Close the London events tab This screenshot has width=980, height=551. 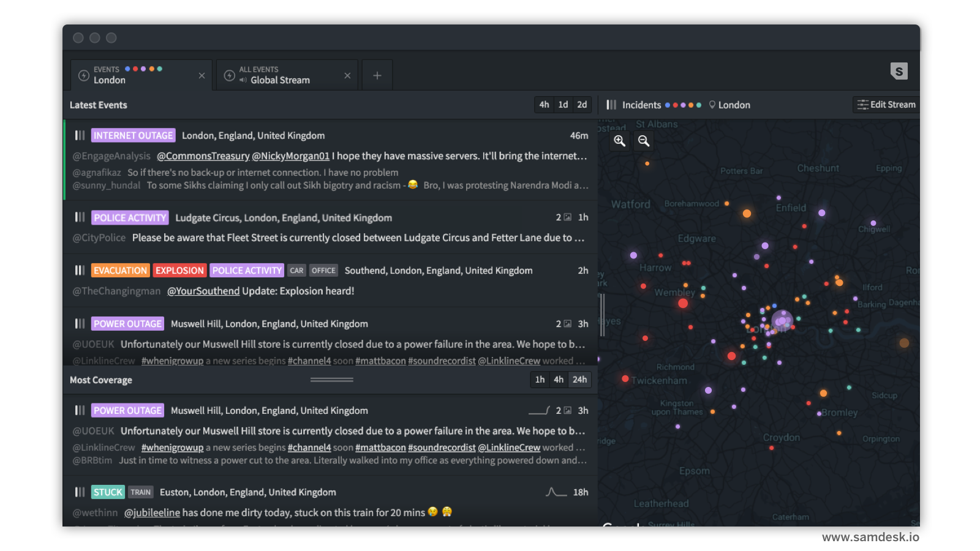point(202,75)
